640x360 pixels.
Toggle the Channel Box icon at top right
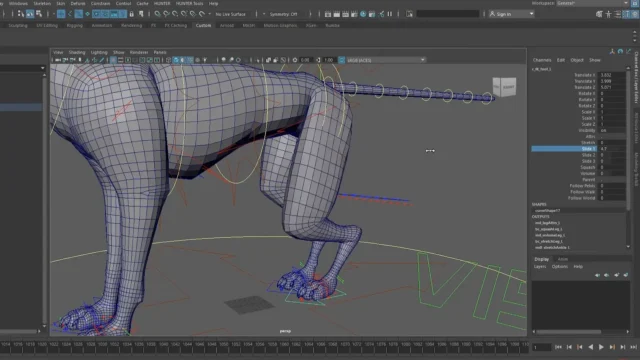tap(635, 14)
